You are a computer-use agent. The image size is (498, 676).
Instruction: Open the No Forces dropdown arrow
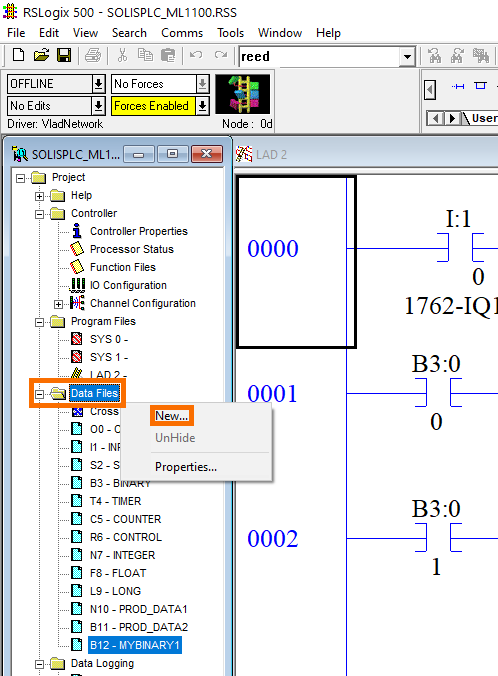click(x=202, y=84)
